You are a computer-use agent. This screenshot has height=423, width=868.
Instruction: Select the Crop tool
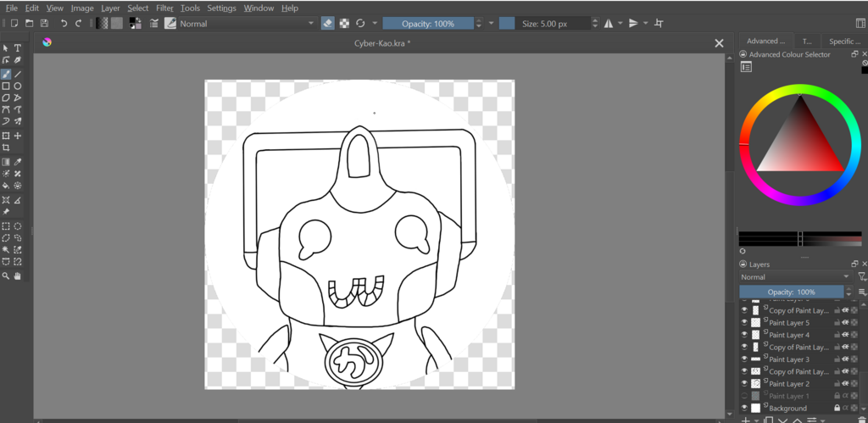coord(6,147)
